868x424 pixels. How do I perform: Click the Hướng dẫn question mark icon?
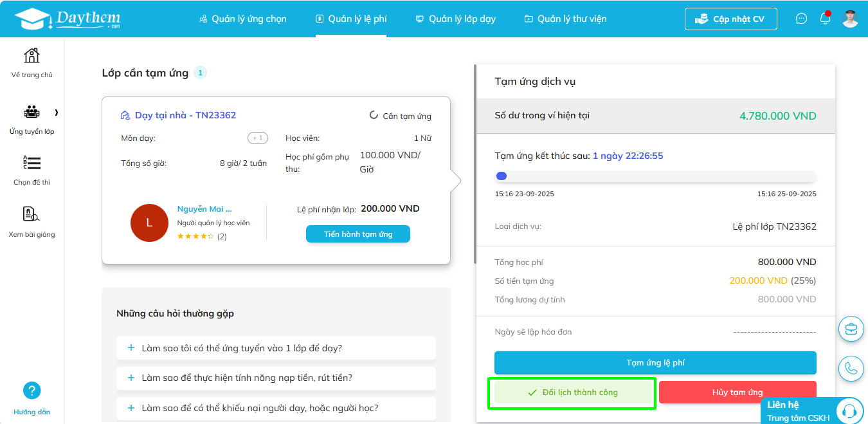point(32,391)
